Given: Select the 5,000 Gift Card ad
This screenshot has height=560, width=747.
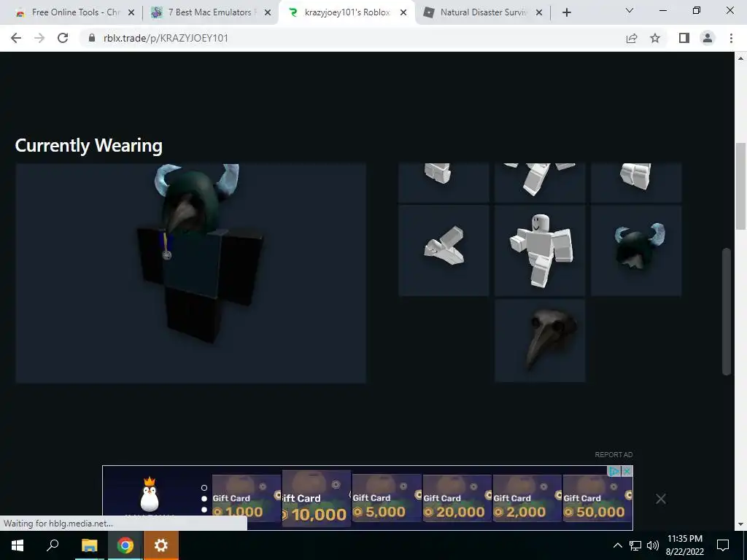Looking at the screenshot, I should point(387,498).
